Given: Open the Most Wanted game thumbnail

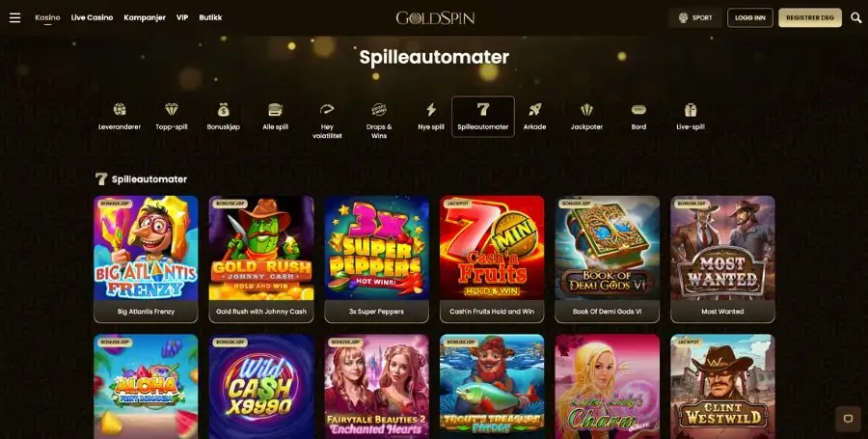Looking at the screenshot, I should tap(722, 260).
